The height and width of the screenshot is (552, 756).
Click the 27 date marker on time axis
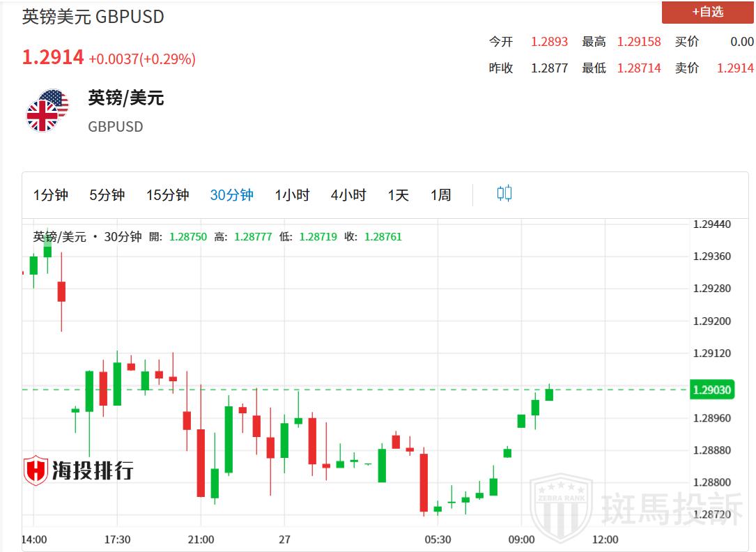pos(284,539)
